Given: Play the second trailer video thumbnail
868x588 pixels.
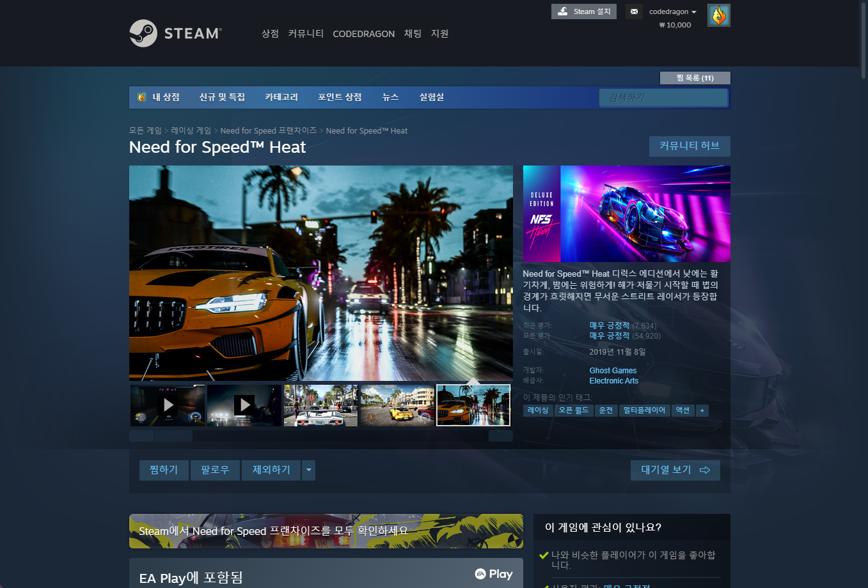Looking at the screenshot, I should pyautogui.click(x=244, y=405).
